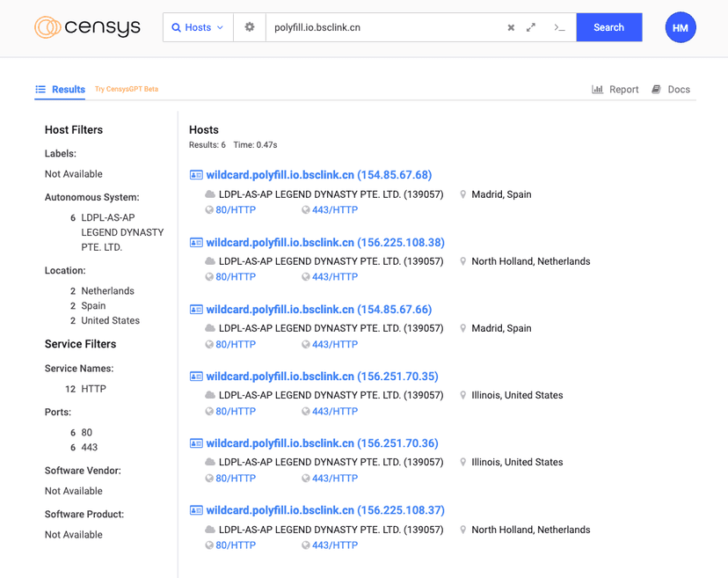Open host wildcard.polyfill.io.bsclink.cn (154.85.67.68)
Screen dimensions: 728x578
[x=318, y=175]
